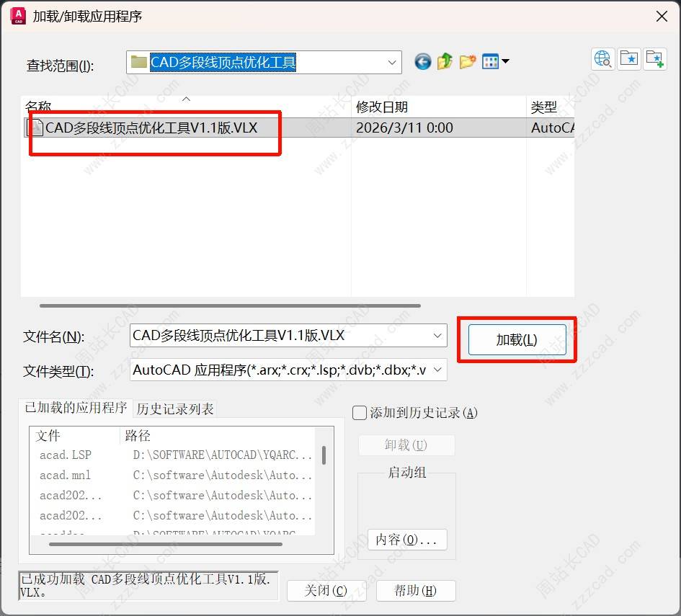681x616 pixels.
Task: Open the 帮助 button
Action: [x=415, y=591]
